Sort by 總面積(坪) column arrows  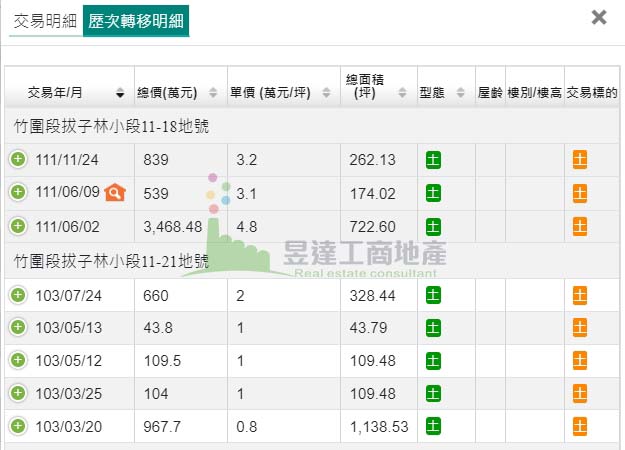pos(402,93)
